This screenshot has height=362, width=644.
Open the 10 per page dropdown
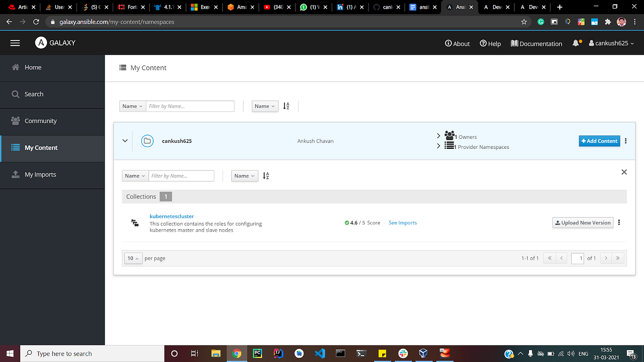[133, 258]
